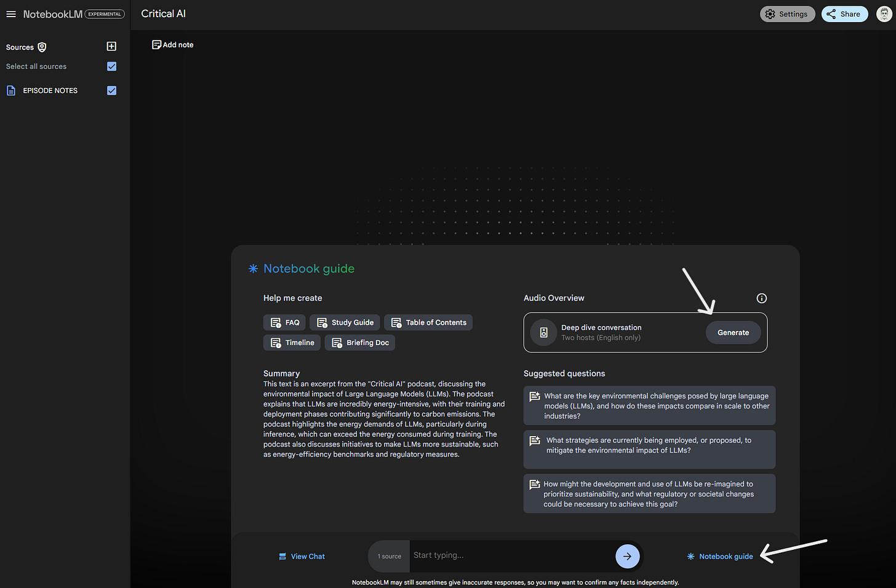The width and height of the screenshot is (896, 588).
Task: Add a new source with plus icon
Action: (x=111, y=46)
